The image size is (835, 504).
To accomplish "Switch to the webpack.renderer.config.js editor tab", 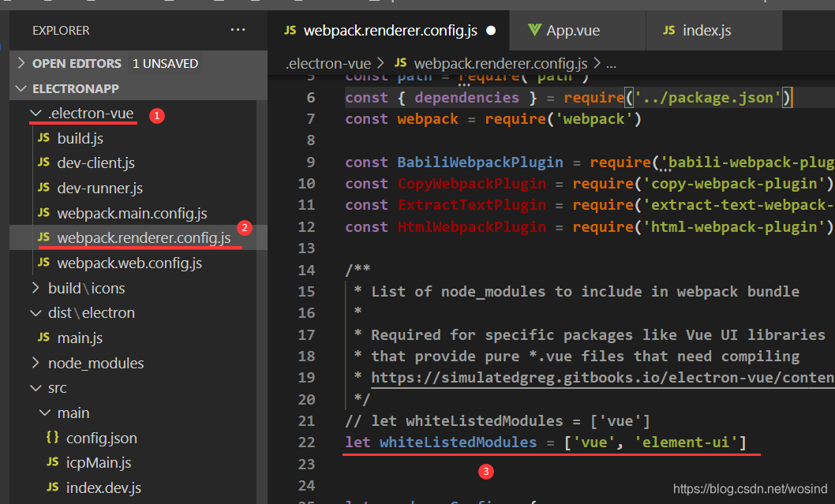I will (389, 30).
